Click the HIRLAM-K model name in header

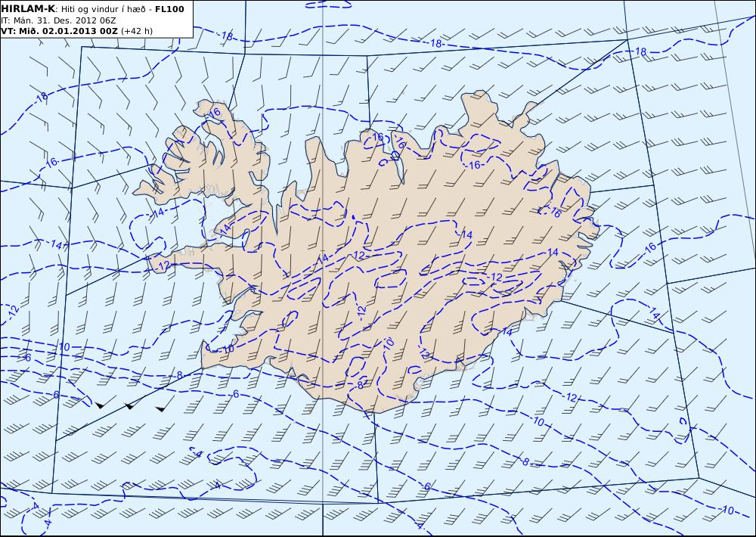pyautogui.click(x=29, y=9)
